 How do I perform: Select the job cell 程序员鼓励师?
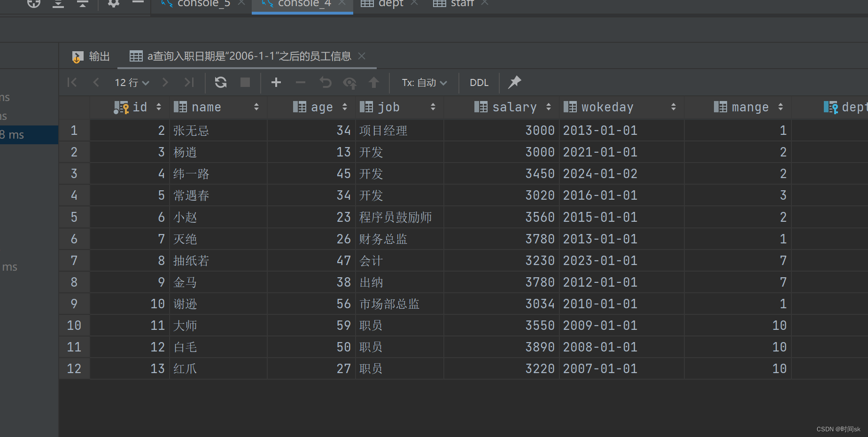pyautogui.click(x=400, y=217)
